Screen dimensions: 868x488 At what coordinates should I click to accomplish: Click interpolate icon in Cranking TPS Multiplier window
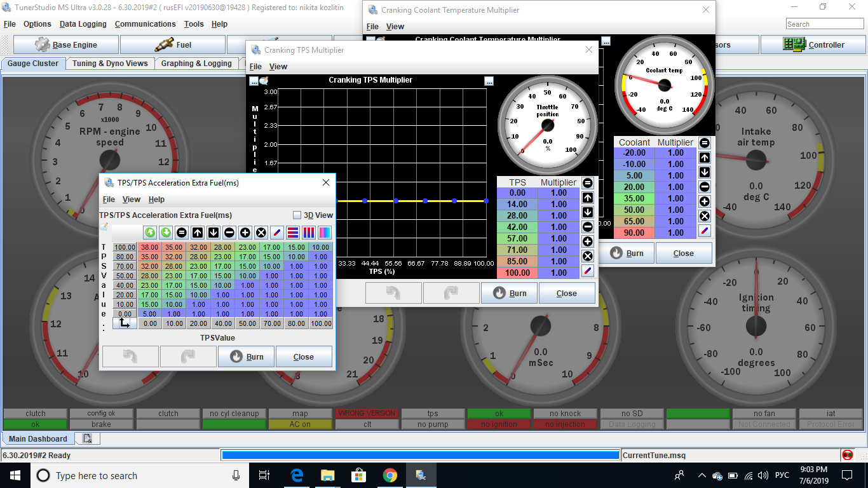pyautogui.click(x=588, y=271)
